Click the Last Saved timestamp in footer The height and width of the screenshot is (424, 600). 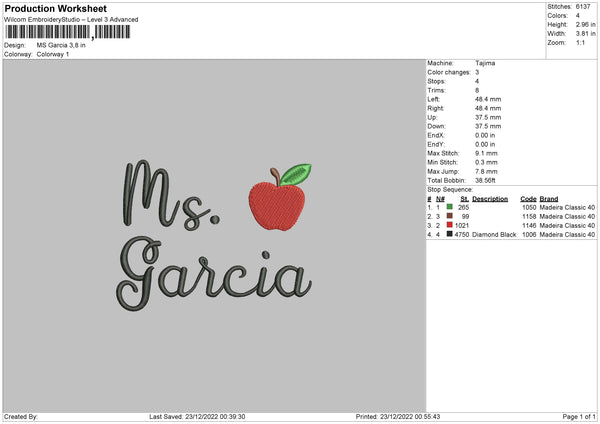coord(197,417)
